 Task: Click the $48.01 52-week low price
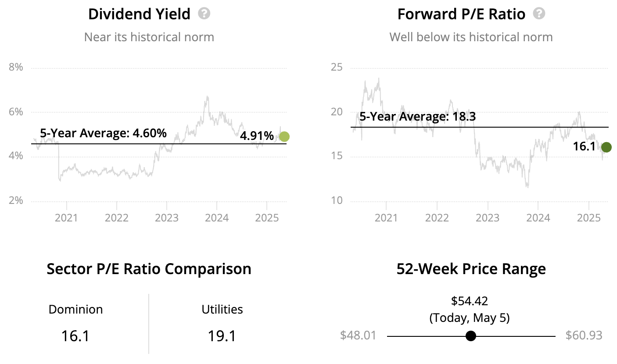[358, 336]
